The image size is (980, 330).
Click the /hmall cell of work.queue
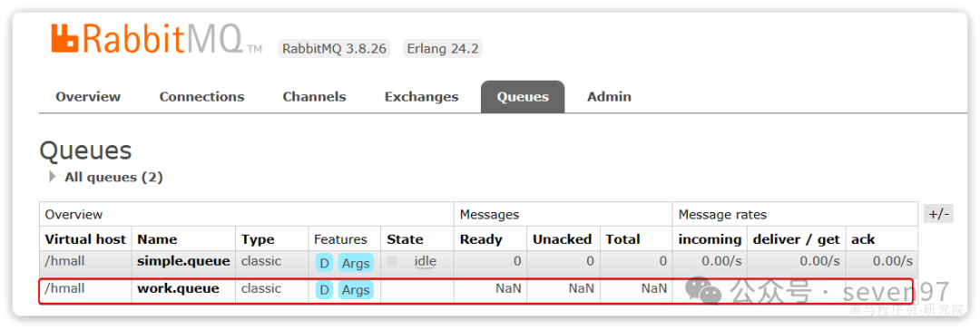pos(64,288)
